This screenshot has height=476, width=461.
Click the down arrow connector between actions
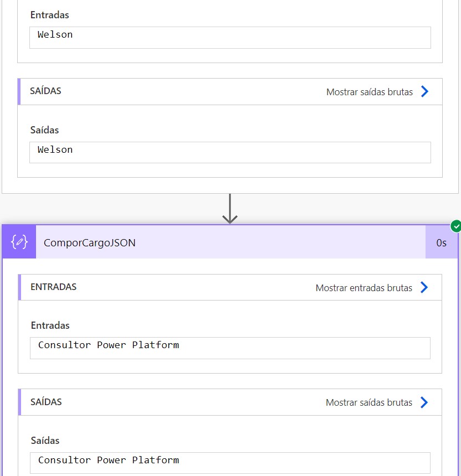coord(230,209)
